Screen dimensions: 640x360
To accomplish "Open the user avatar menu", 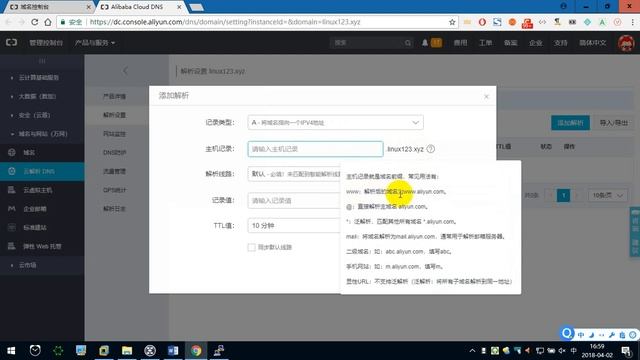I will click(x=626, y=43).
